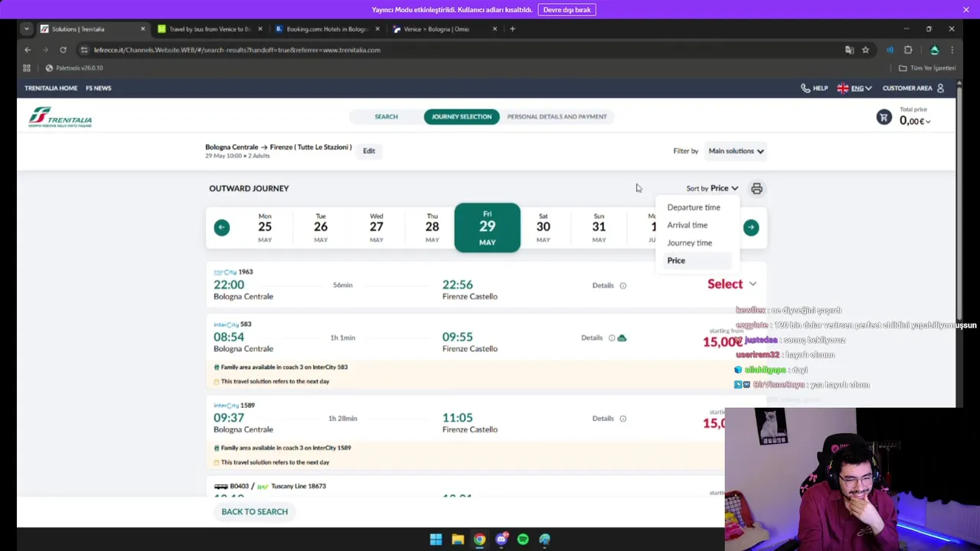This screenshot has width=980, height=551.
Task: Switch to Travel by bus from Venice tab
Action: click(x=209, y=29)
